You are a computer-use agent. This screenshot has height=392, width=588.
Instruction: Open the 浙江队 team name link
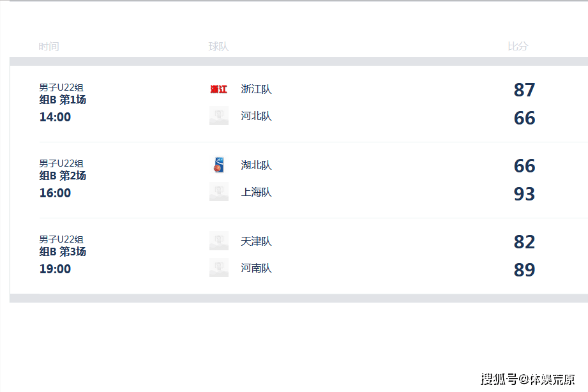point(256,89)
